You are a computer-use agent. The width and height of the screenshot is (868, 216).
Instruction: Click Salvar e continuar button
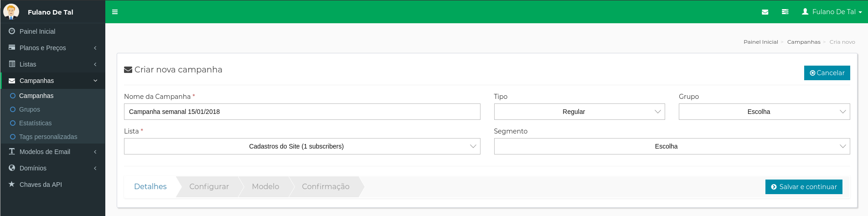click(804, 187)
